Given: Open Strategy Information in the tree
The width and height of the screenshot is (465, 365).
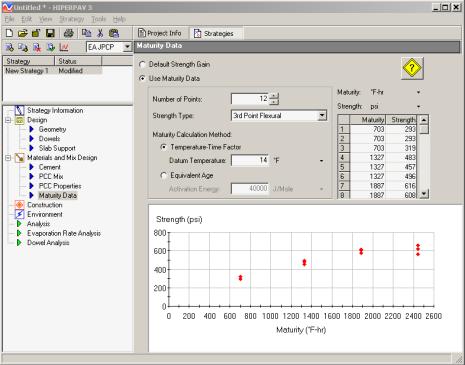Looking at the screenshot, I should [x=55, y=110].
